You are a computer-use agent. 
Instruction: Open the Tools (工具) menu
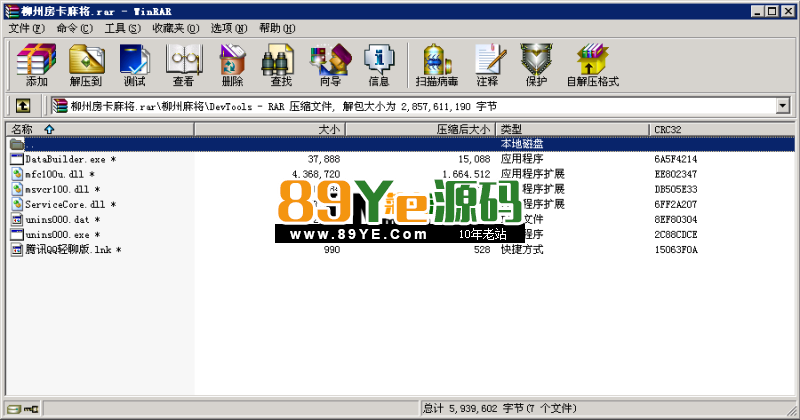click(x=122, y=28)
